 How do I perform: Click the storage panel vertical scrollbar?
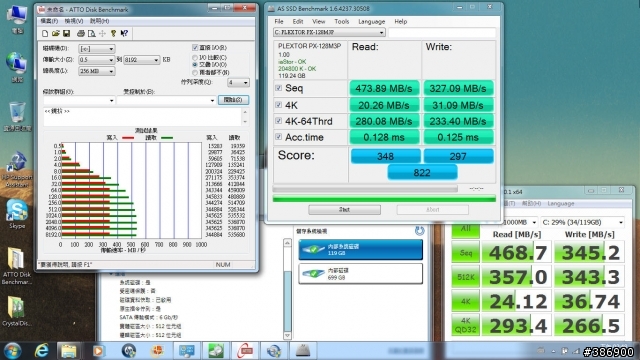pos(287,289)
